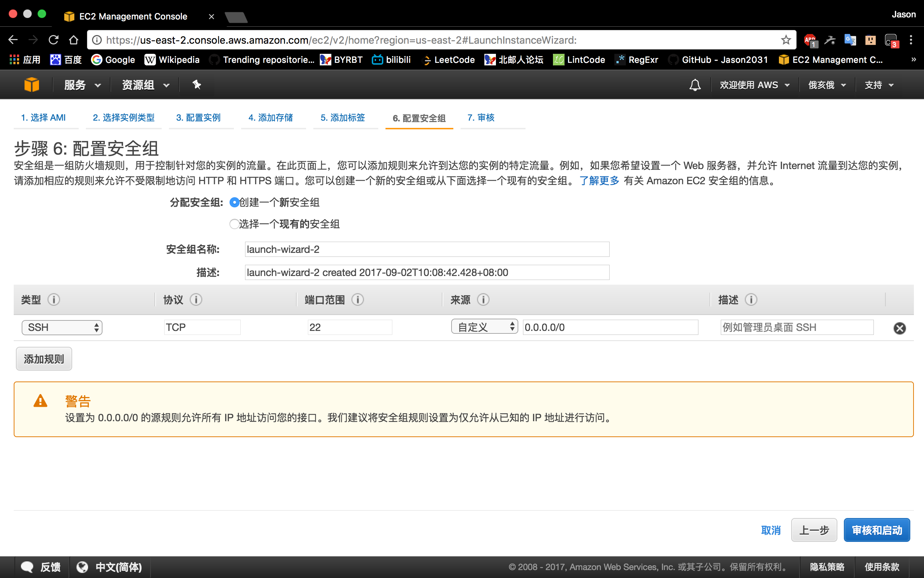The image size is (924, 578).
Task: Open the 支持 support dropdown
Action: click(x=879, y=85)
